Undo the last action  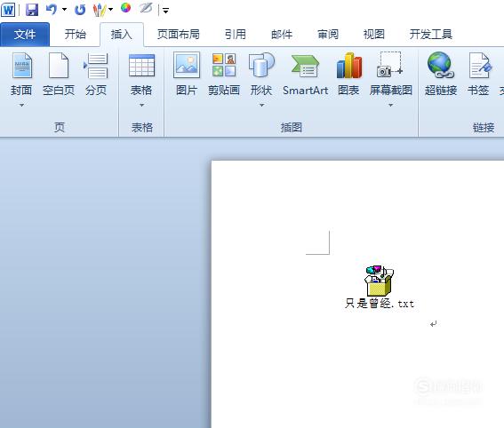52,10
